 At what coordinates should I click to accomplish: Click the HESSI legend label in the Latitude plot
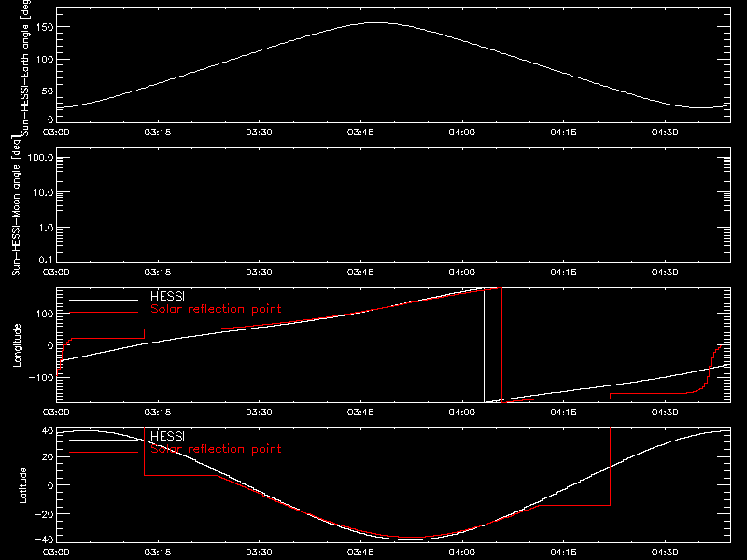pyautogui.click(x=167, y=436)
